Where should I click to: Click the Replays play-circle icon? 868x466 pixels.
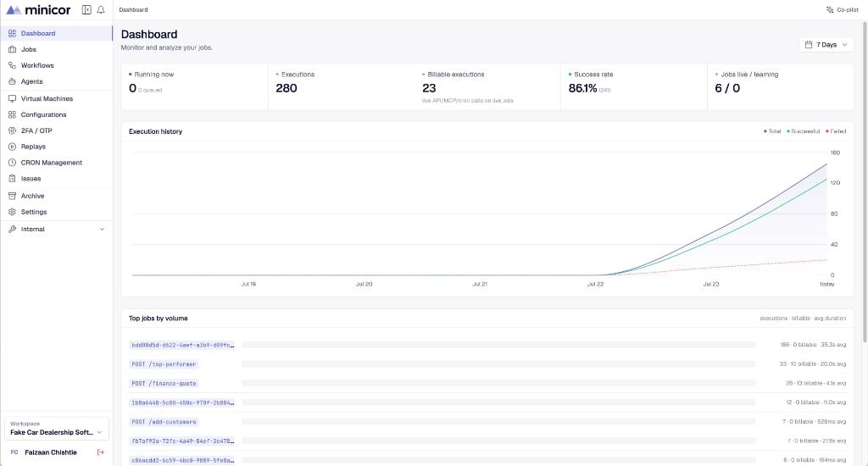click(12, 147)
